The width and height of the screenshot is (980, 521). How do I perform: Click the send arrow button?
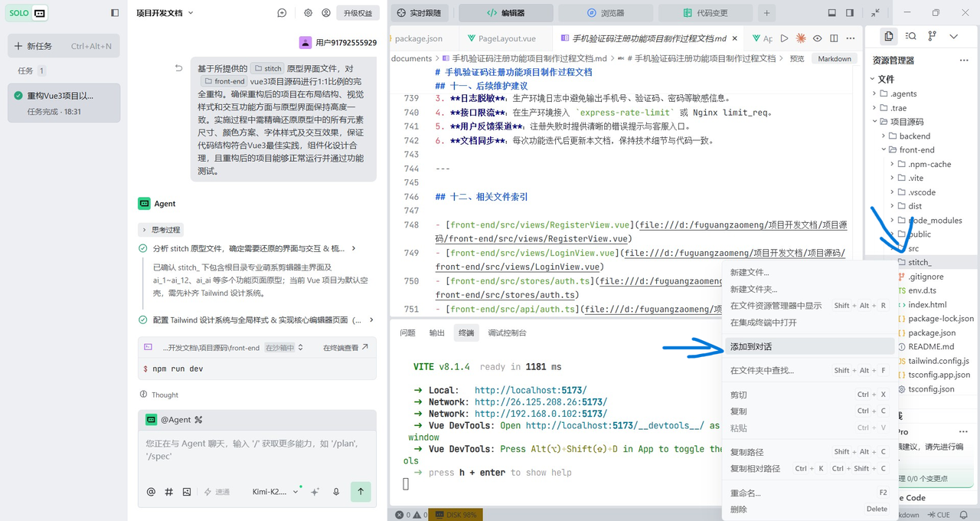tap(361, 492)
